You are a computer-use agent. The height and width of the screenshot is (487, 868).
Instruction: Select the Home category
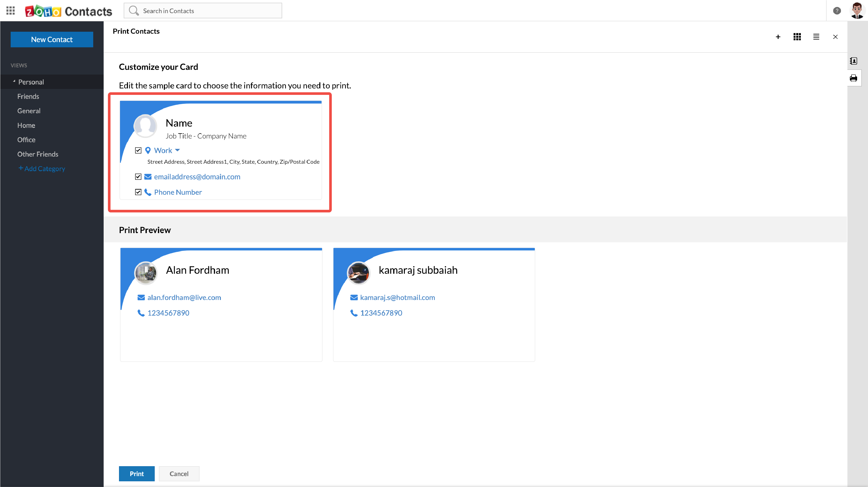pos(26,126)
